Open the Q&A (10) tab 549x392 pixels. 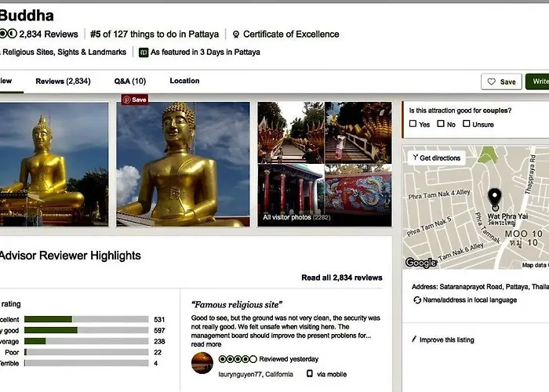pyautogui.click(x=130, y=82)
